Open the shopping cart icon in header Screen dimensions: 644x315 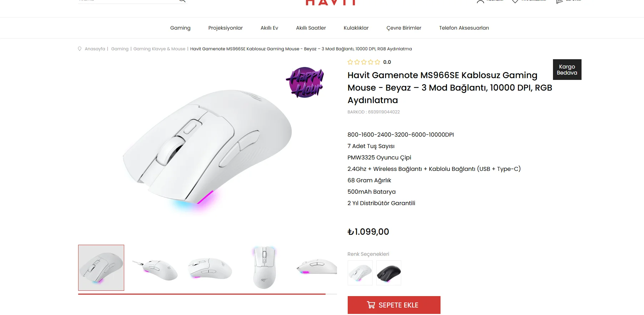(559, 1)
